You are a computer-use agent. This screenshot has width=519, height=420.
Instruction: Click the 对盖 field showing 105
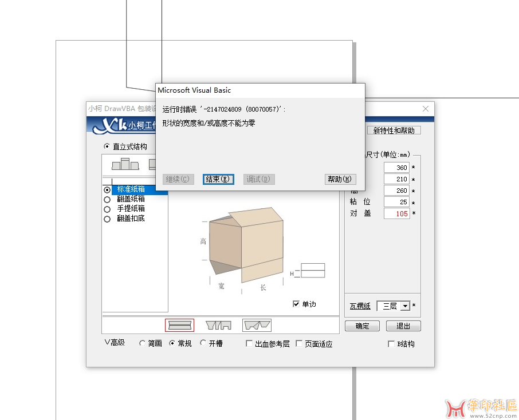[x=396, y=213]
